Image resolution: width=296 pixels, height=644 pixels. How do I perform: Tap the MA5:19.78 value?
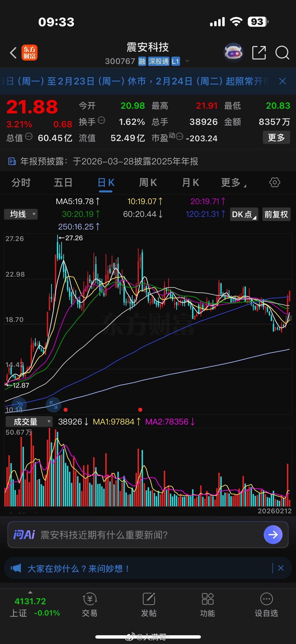[78, 201]
